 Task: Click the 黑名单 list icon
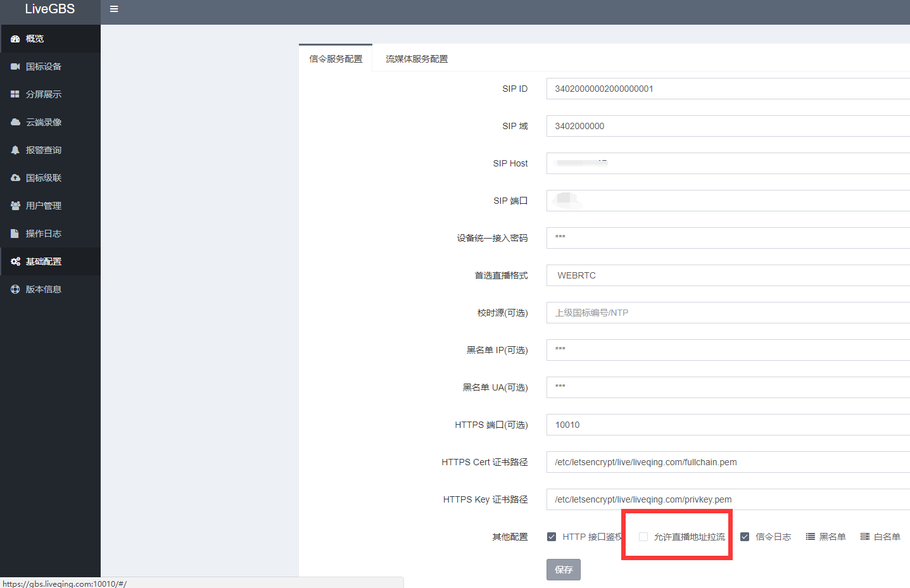click(x=810, y=537)
